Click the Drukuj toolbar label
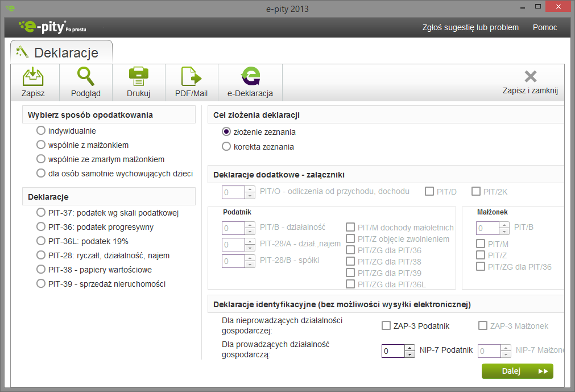The width and height of the screenshot is (575, 392). pos(139,93)
